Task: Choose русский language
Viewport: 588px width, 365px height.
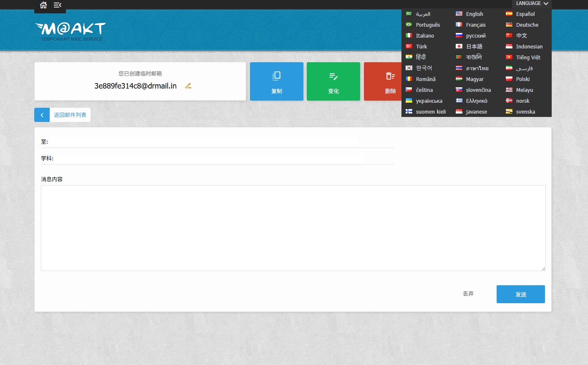Action: tap(471, 36)
